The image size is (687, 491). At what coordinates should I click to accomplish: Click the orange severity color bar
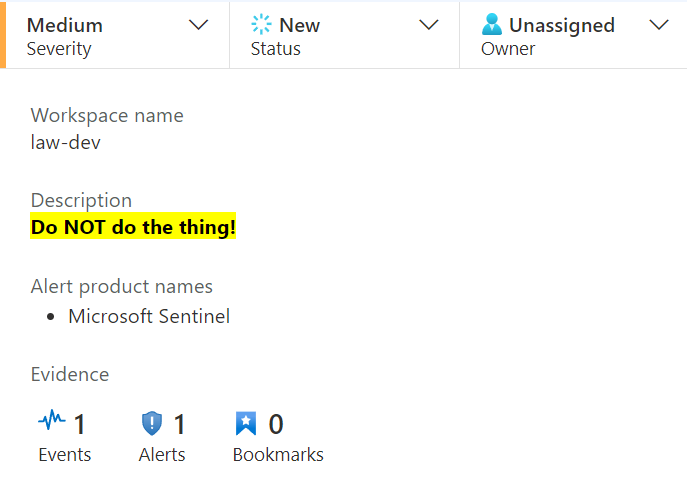point(3,35)
